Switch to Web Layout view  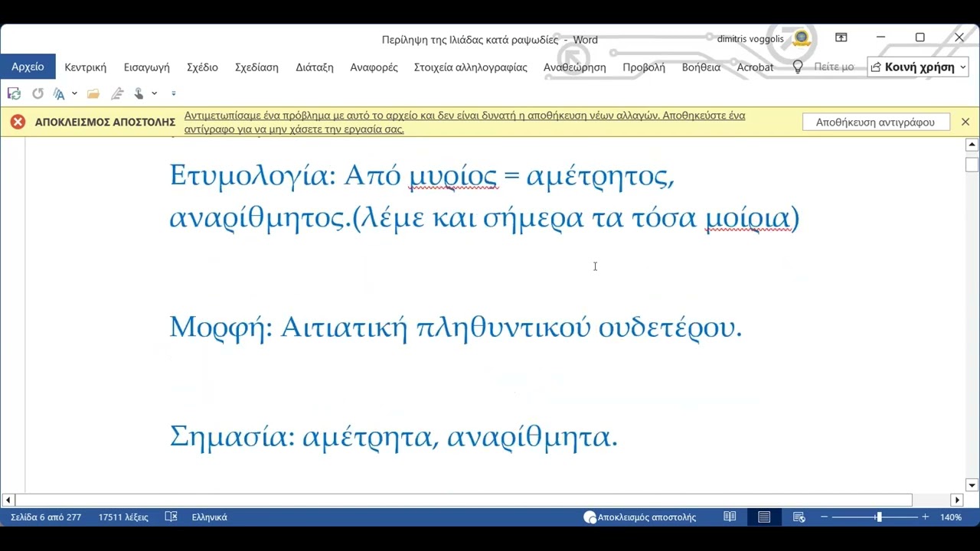[x=799, y=517]
